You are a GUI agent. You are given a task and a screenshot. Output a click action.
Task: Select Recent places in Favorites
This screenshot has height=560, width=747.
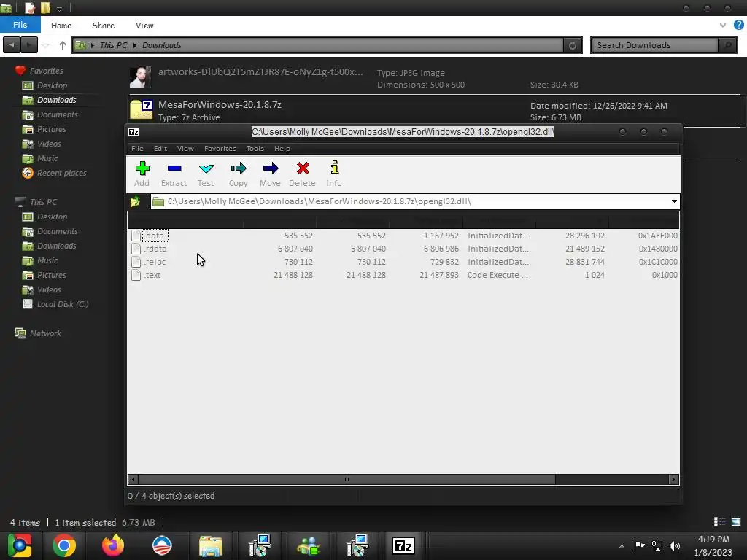61,174
